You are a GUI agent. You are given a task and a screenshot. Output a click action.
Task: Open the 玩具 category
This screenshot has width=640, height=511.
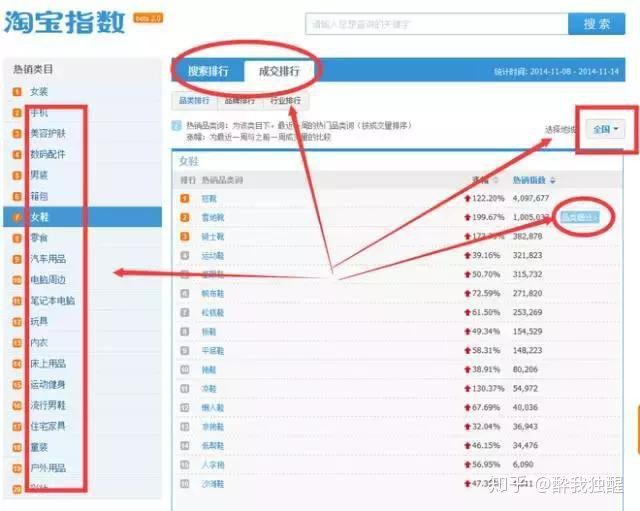pyautogui.click(x=39, y=322)
